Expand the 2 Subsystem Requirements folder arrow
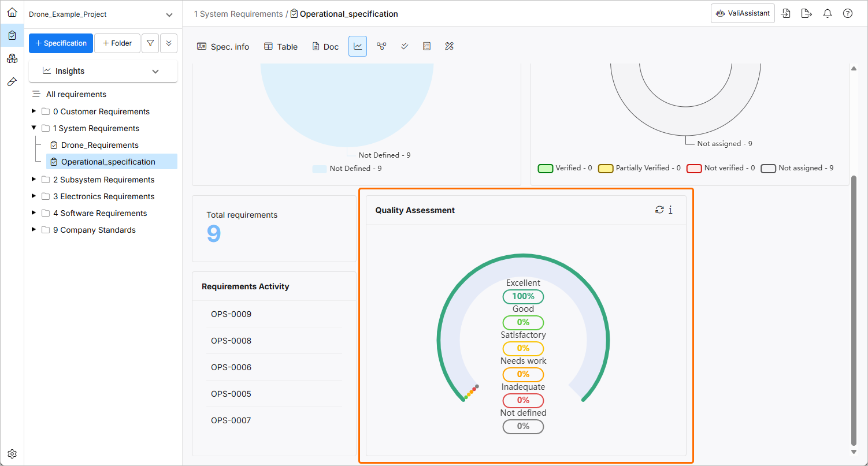The height and width of the screenshot is (466, 868). 34,180
